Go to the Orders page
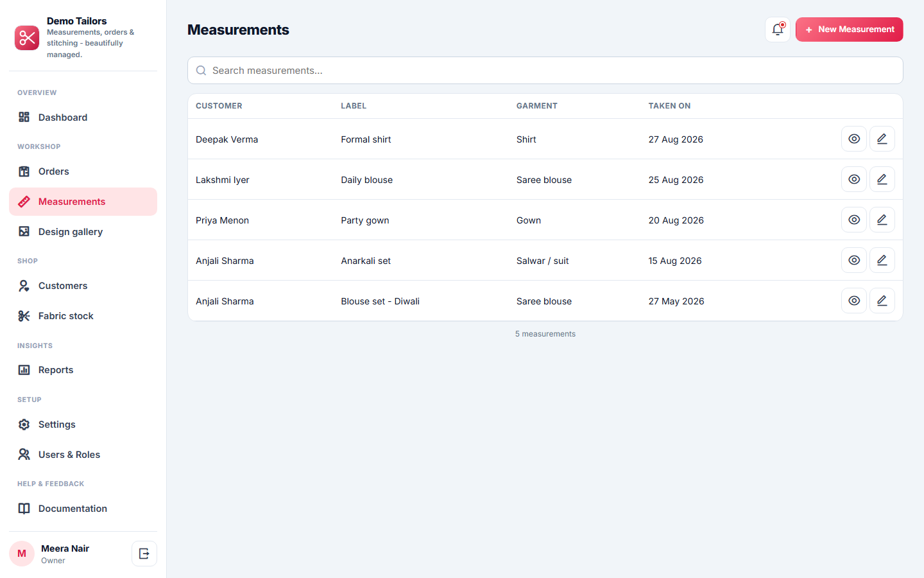Viewport: 924px width, 578px height. pos(83,171)
